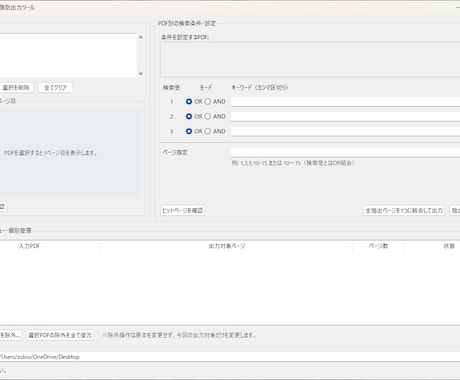Click the 検索窓 column label
Screen dimensions: 460x380
171,88
